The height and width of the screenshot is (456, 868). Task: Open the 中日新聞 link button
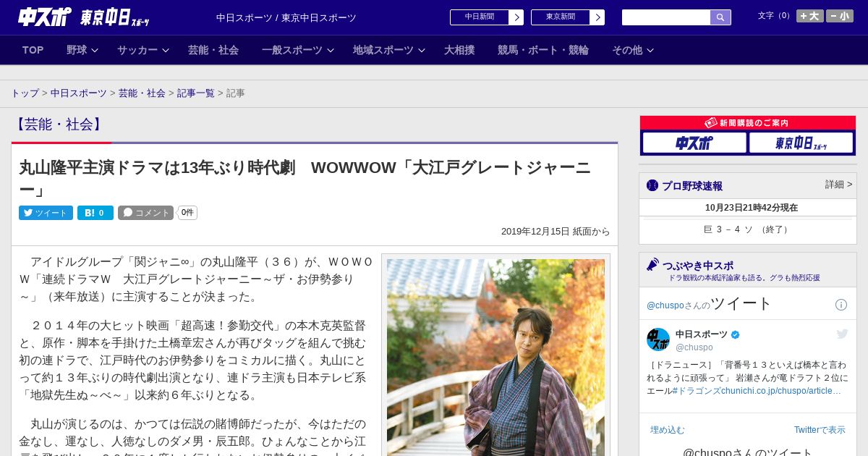[x=479, y=17]
